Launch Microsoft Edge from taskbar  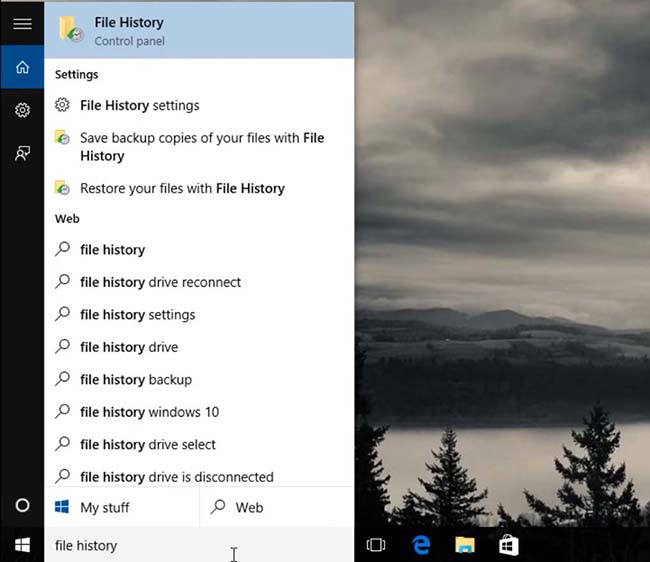(421, 545)
